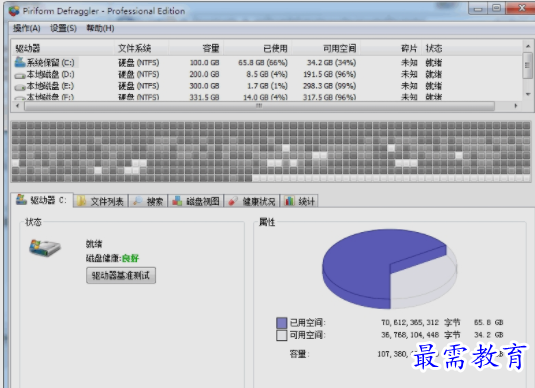Open the 设置(S) menu
This screenshot has width=535, height=388.
[63, 28]
